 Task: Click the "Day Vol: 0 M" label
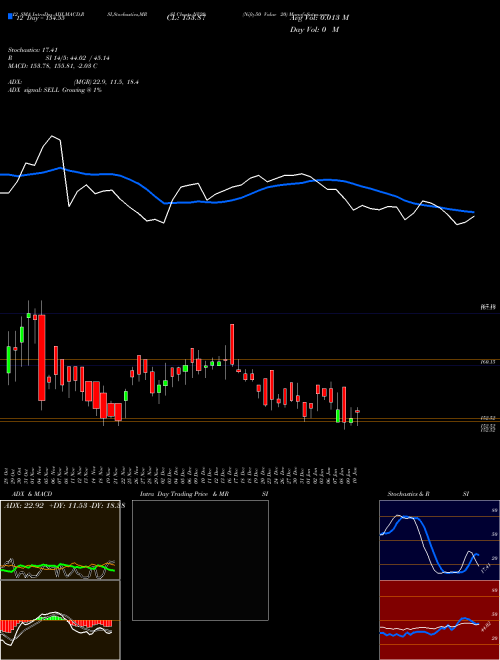tap(314, 30)
